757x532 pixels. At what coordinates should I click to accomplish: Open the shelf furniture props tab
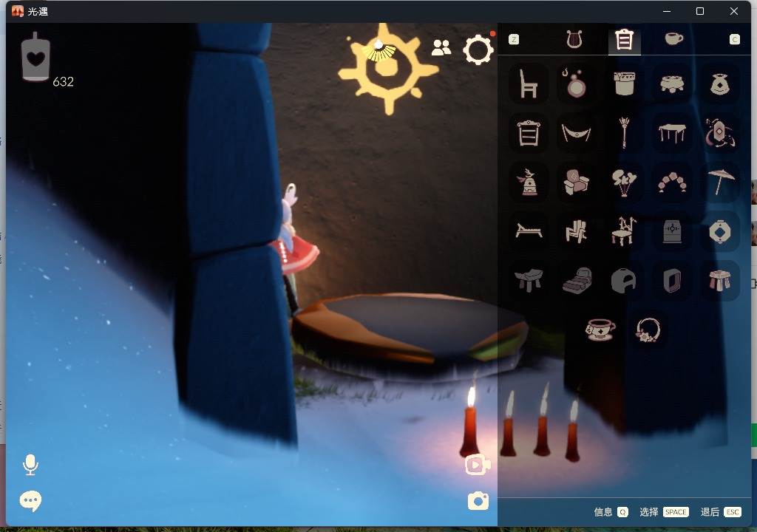pyautogui.click(x=624, y=40)
